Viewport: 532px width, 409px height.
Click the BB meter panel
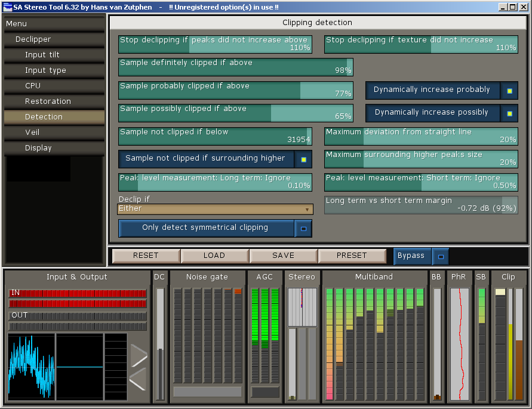[436, 337]
